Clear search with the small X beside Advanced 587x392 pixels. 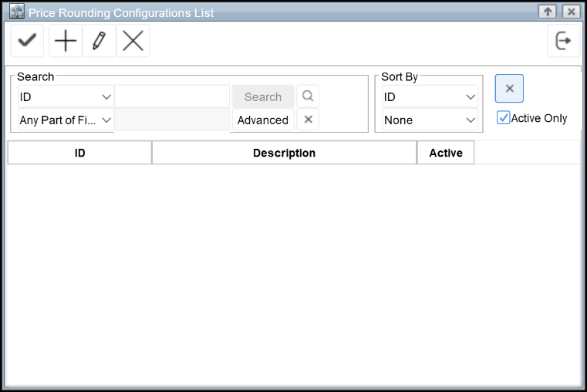(308, 120)
